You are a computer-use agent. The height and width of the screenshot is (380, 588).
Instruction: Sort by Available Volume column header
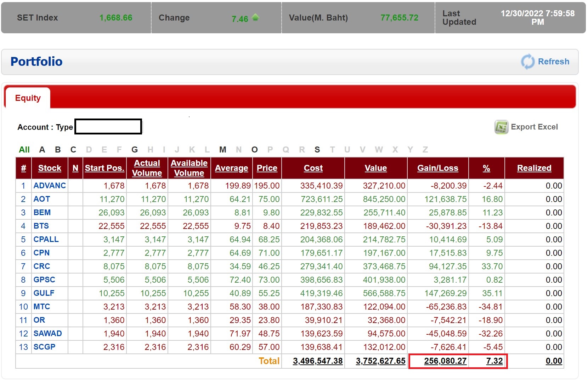coord(189,168)
